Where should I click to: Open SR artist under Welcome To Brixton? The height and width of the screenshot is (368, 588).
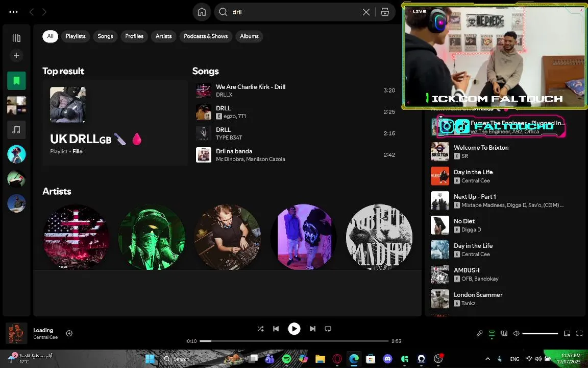(x=464, y=156)
